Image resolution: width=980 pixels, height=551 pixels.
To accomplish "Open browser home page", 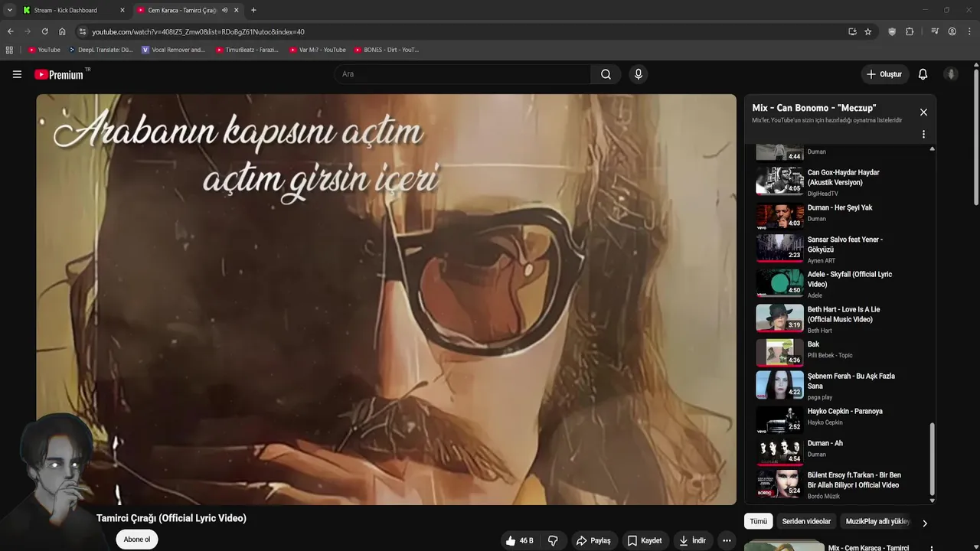I will tap(62, 31).
